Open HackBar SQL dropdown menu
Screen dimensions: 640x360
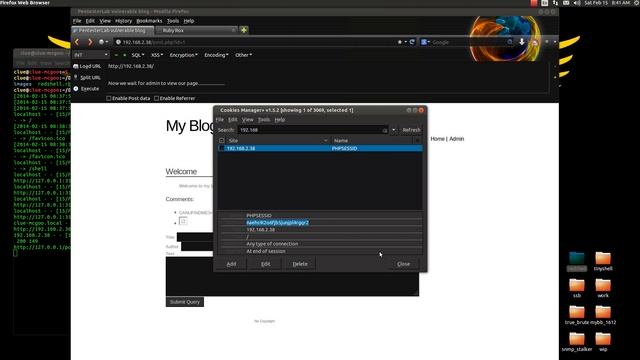tap(138, 55)
